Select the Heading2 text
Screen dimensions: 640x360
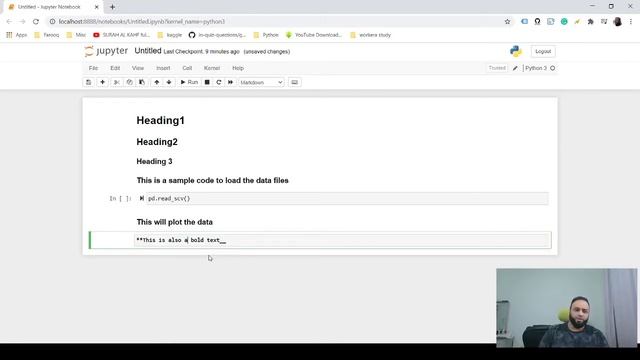[x=157, y=142]
